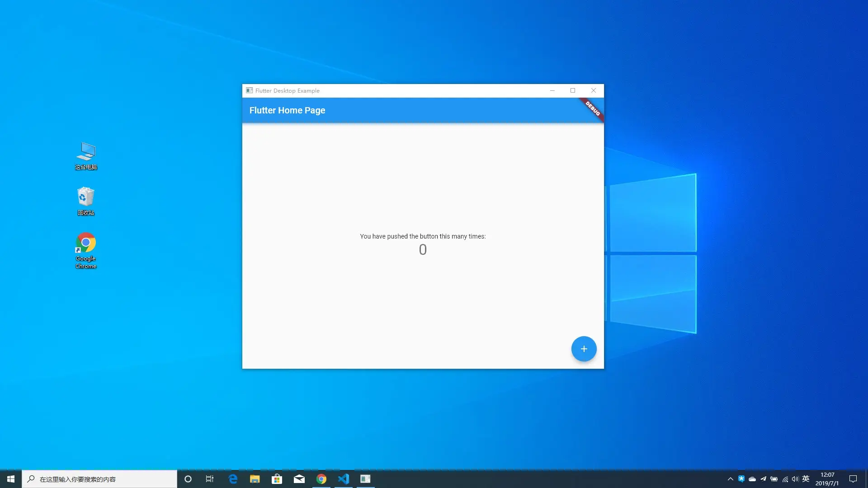This screenshot has width=868, height=488.
Task: Open the Mail app on taskbar
Action: [x=299, y=479]
